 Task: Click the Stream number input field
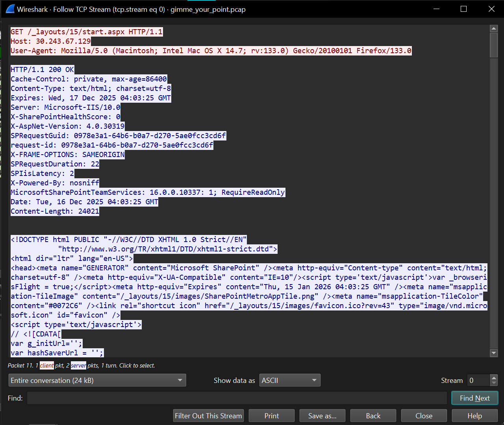(x=478, y=380)
